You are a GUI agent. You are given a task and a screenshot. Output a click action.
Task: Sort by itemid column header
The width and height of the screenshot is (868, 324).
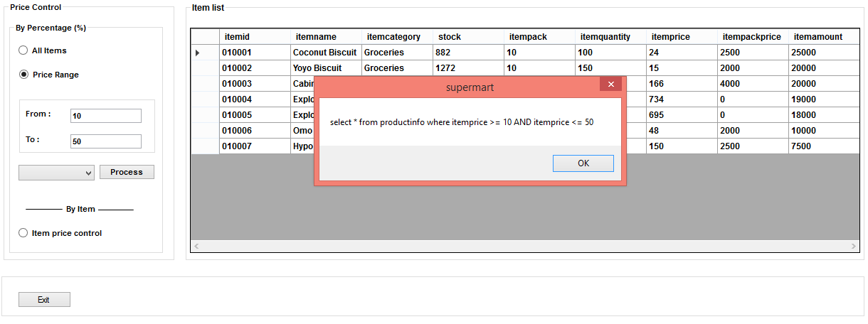tap(254, 37)
